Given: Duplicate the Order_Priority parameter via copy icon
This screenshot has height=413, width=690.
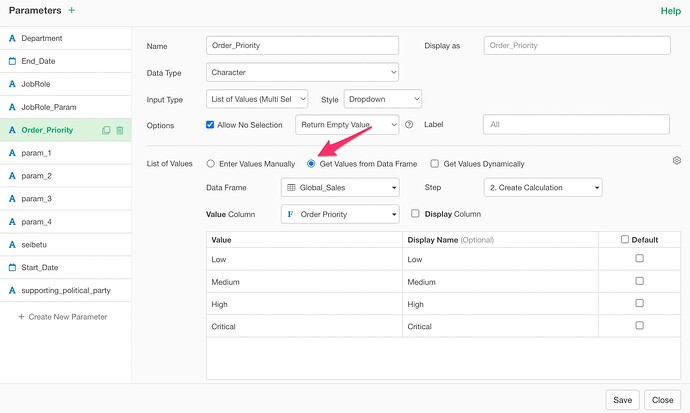Looking at the screenshot, I should click(x=106, y=130).
